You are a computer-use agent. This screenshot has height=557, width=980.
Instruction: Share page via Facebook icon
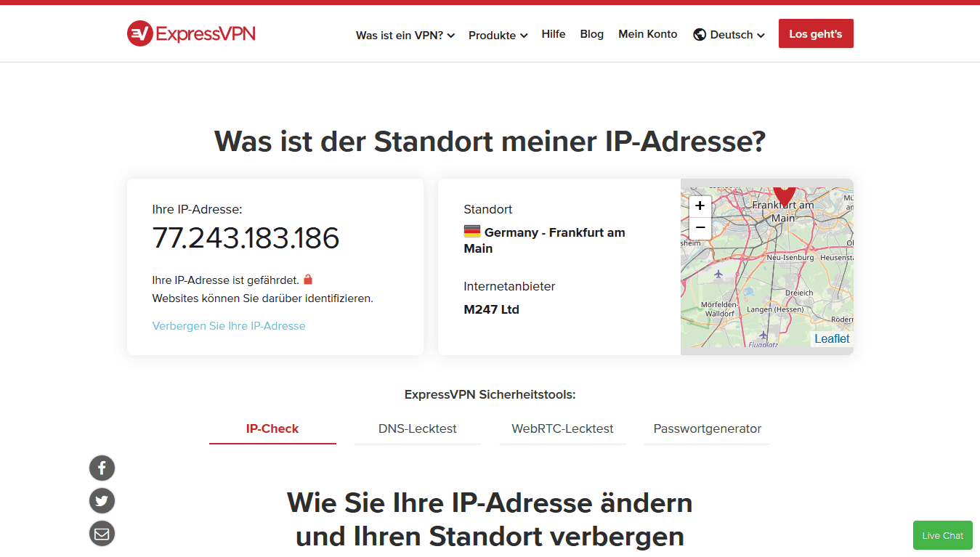point(102,468)
